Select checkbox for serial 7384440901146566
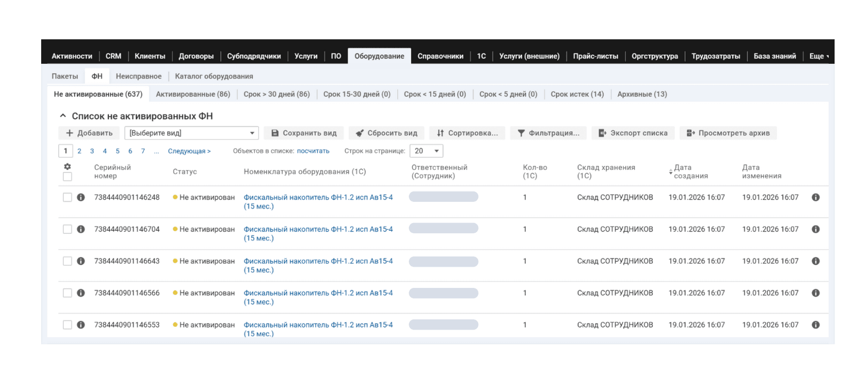This screenshot has width=868, height=377. point(67,293)
